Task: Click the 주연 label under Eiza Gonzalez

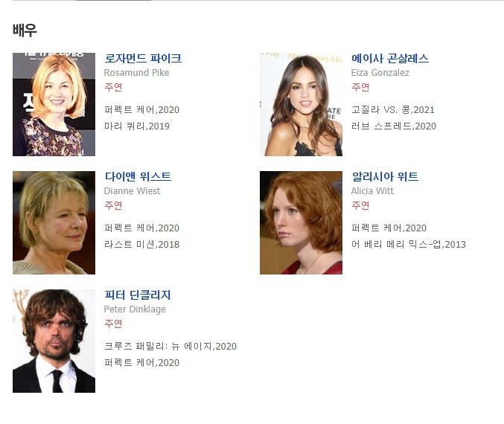Action: (x=360, y=87)
